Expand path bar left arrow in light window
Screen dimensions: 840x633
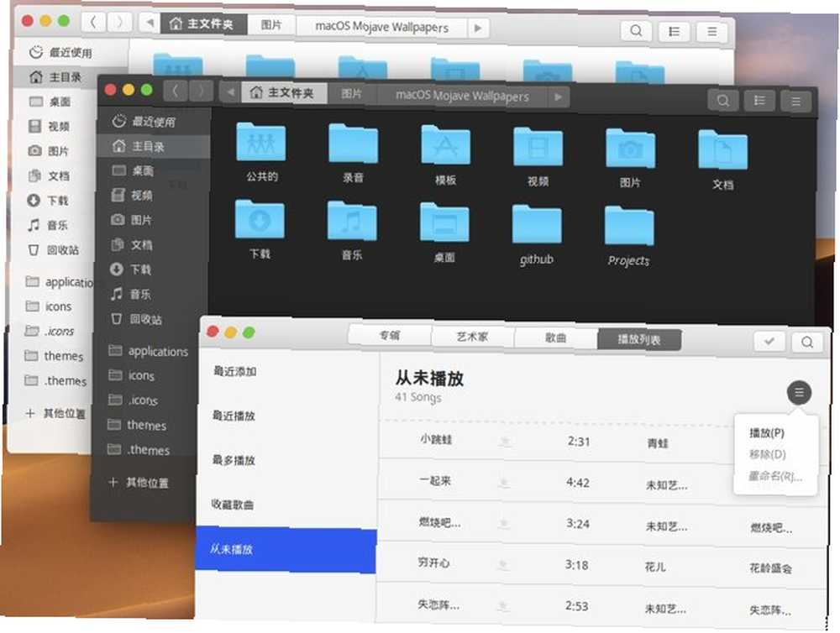[150, 23]
